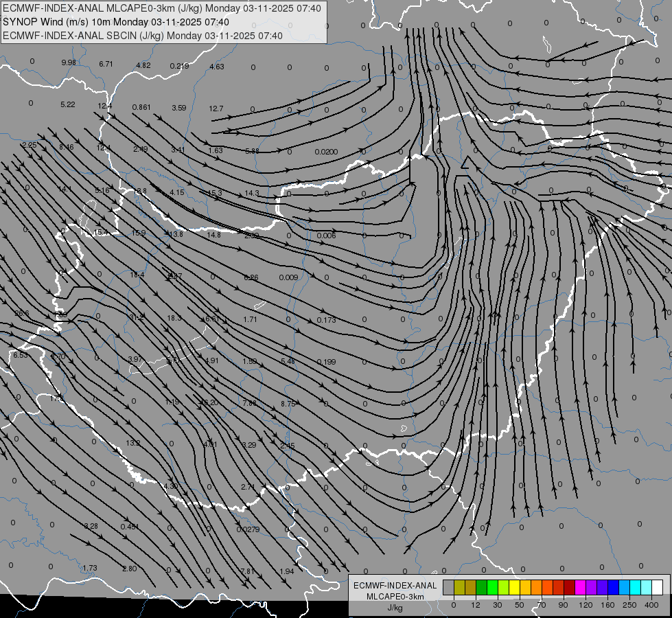Viewport: 672px width, 618px height.
Task: Click the map value '1.94'
Action: click(287, 571)
